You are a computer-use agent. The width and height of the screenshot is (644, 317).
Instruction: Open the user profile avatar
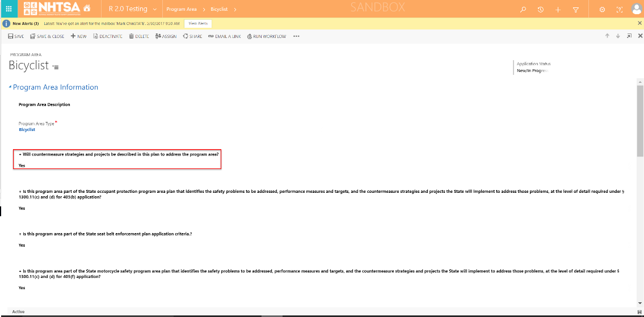637,9
